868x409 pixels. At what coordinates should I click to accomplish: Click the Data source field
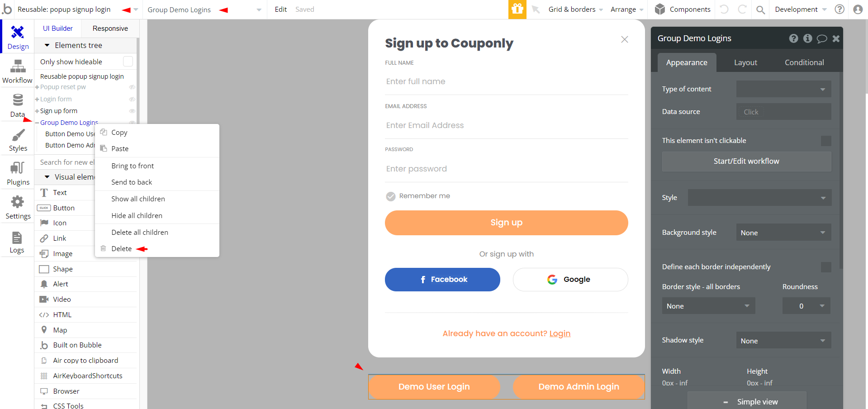click(x=783, y=112)
